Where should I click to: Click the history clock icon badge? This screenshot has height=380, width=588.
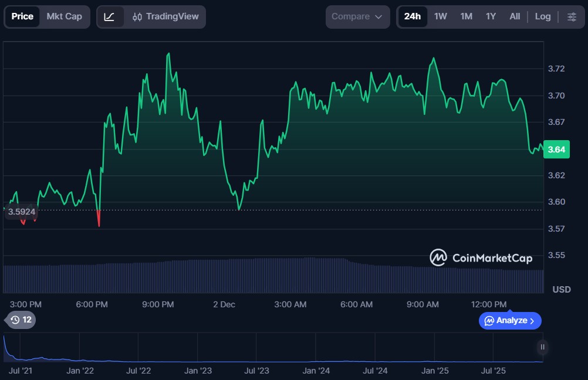(x=21, y=320)
